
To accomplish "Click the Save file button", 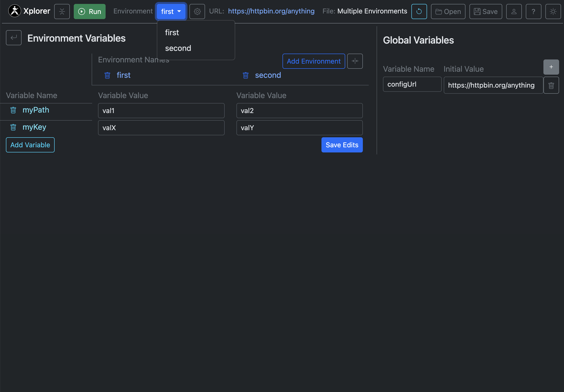I will coord(486,11).
